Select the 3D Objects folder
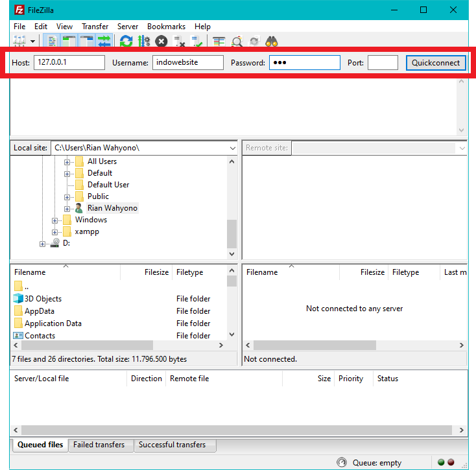Viewport: 476px width, 470px height. point(43,299)
